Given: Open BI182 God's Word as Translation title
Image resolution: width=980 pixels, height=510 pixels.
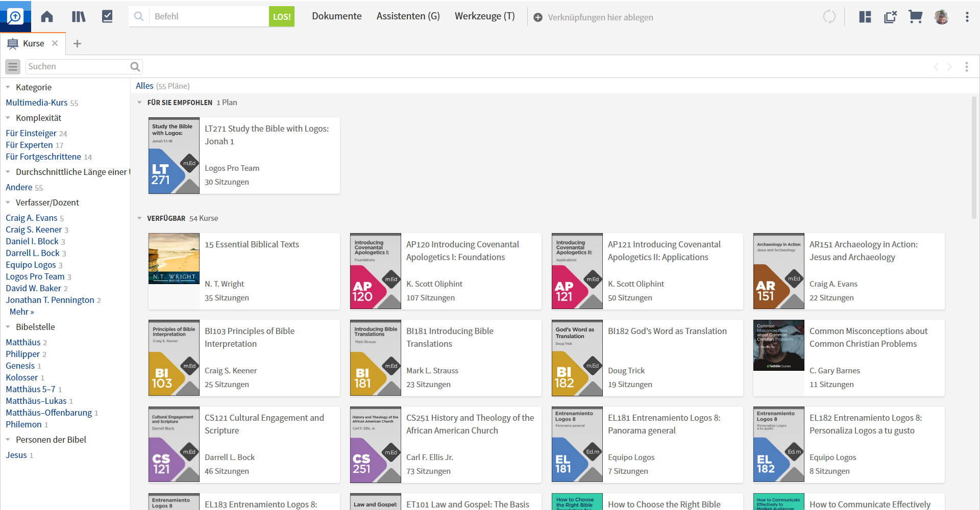Looking at the screenshot, I should [x=667, y=331].
